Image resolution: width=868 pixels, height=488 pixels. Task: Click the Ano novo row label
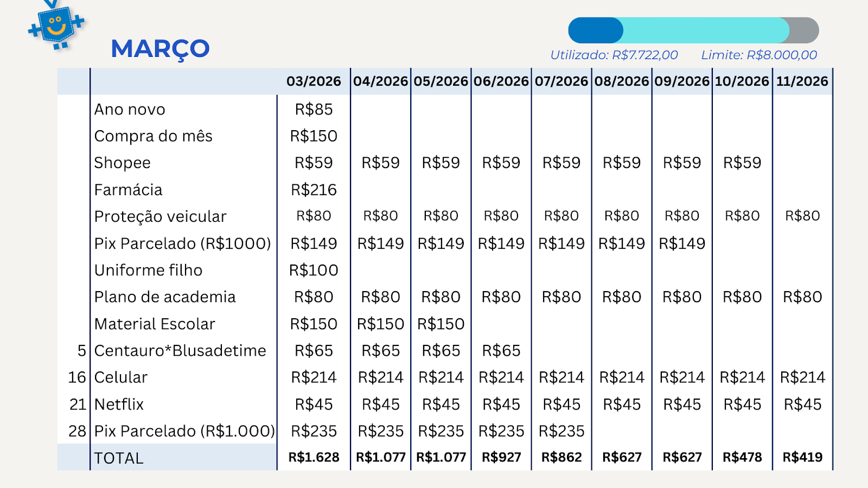coord(130,110)
